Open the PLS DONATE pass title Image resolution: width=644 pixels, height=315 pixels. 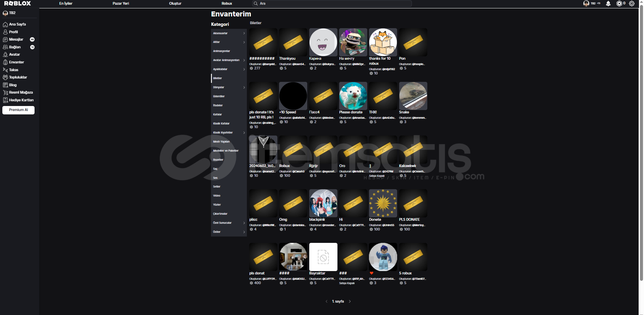click(409, 219)
